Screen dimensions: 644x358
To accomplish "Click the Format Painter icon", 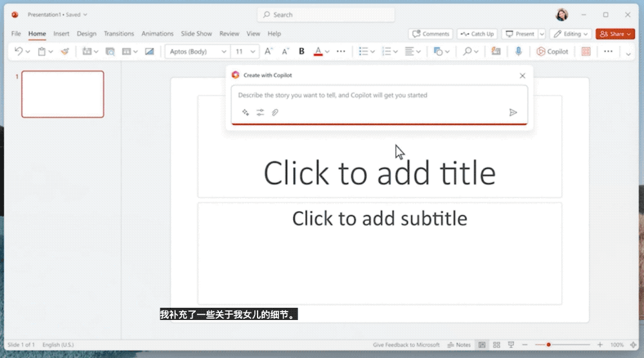I will [x=64, y=52].
